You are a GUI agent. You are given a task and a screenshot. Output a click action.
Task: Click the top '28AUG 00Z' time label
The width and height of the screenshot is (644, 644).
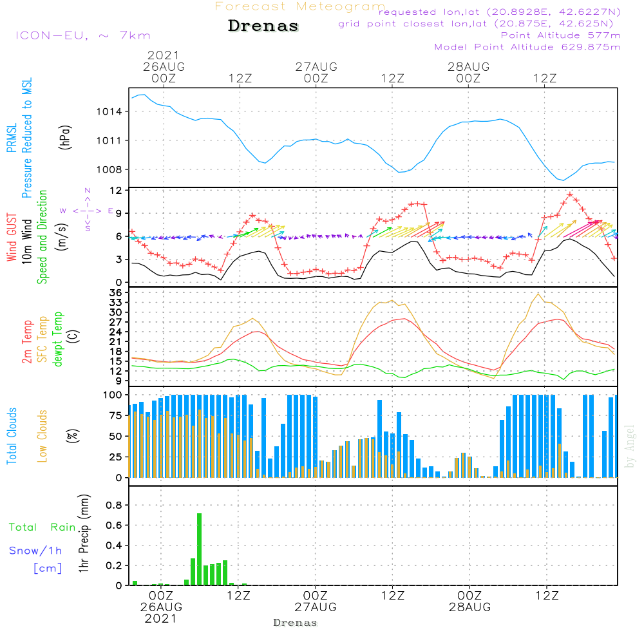pyautogui.click(x=469, y=72)
